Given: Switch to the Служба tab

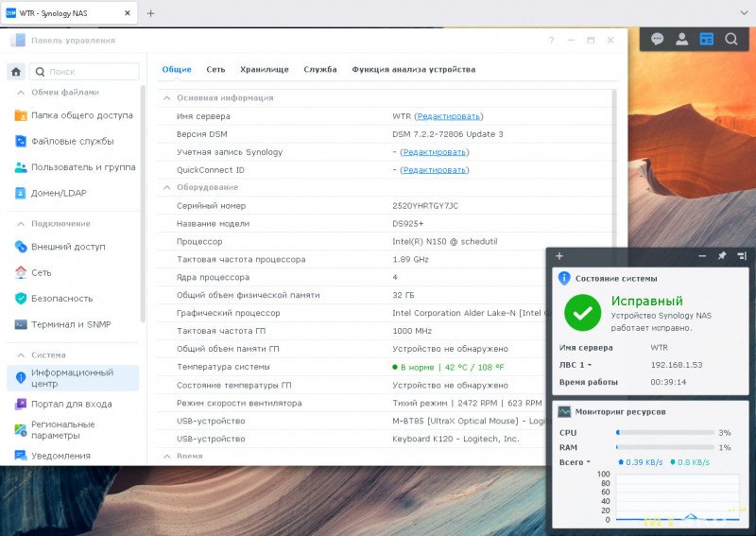Looking at the screenshot, I should (320, 69).
